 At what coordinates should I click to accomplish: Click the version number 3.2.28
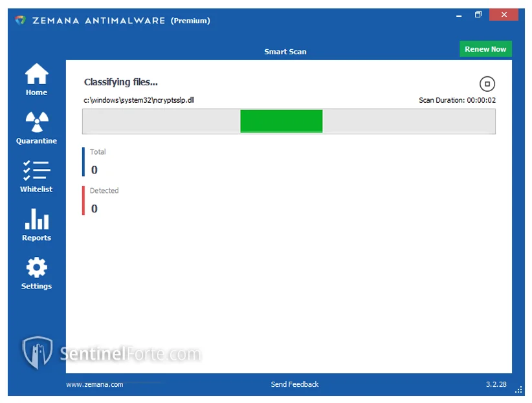coord(496,384)
